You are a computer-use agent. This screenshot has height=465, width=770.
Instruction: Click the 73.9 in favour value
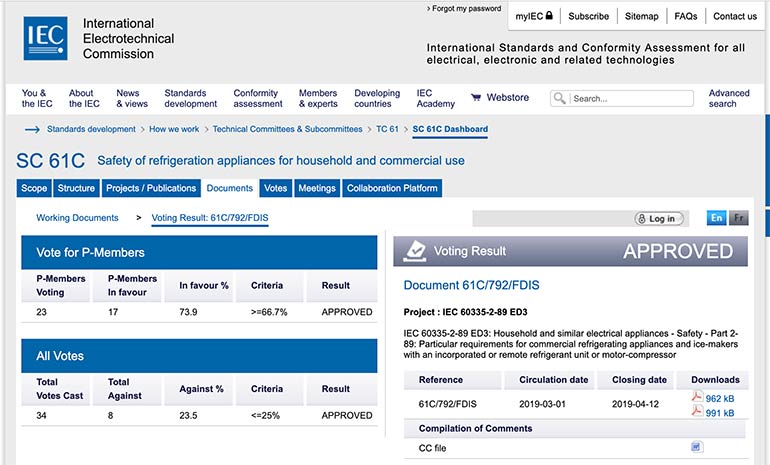click(x=188, y=312)
